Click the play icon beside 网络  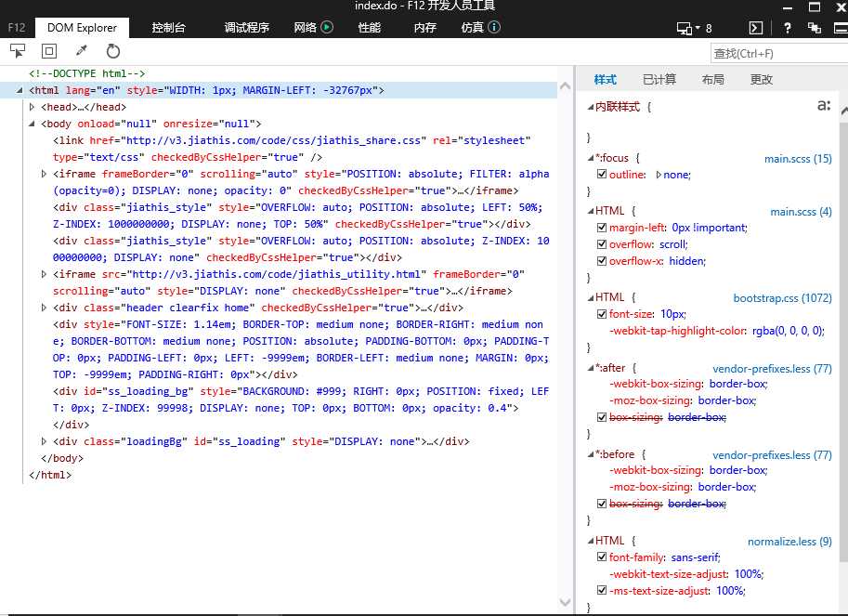[x=327, y=27]
